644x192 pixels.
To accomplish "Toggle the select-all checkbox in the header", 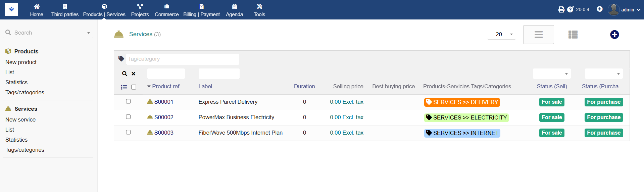I will coord(134,87).
